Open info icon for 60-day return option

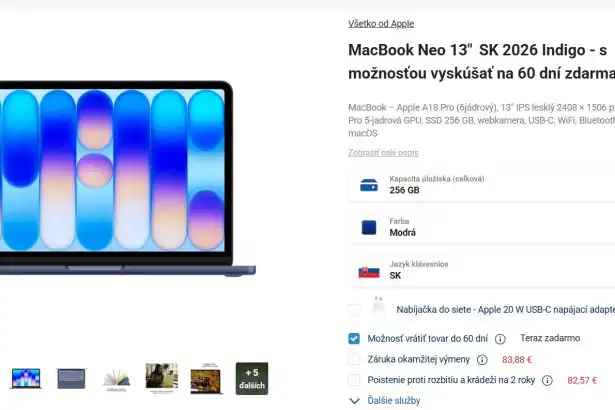(x=500, y=339)
